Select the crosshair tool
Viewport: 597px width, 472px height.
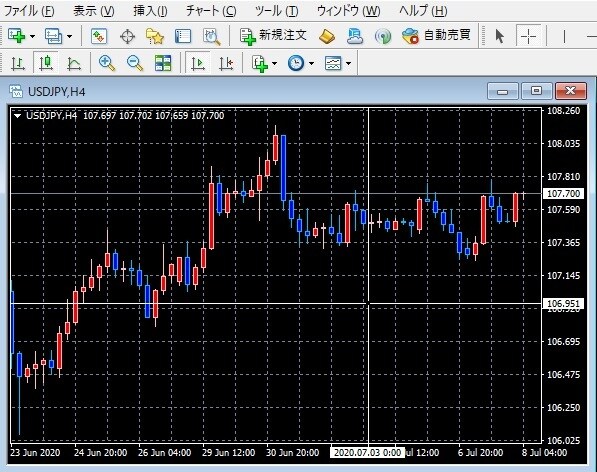pyautogui.click(x=528, y=37)
